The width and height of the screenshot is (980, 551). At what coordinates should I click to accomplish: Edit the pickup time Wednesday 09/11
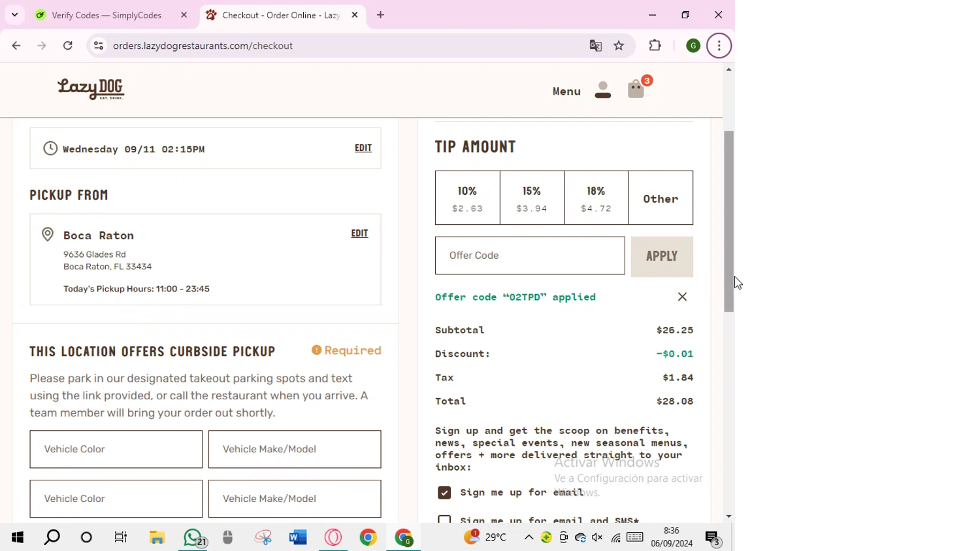[x=363, y=148]
